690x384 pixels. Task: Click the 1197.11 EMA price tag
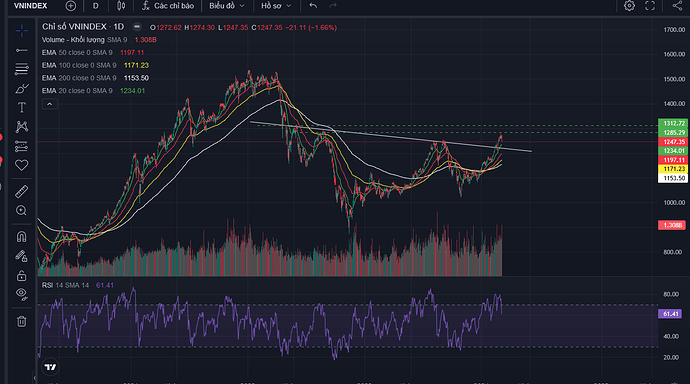672,160
